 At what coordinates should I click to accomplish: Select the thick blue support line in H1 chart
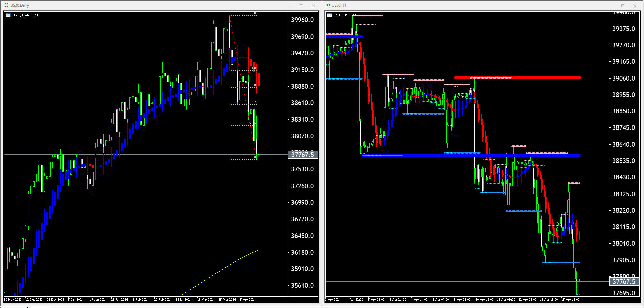tap(471, 155)
